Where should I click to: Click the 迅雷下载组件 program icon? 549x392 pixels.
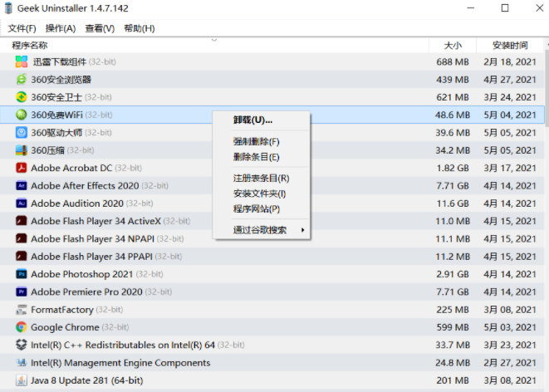tap(22, 61)
